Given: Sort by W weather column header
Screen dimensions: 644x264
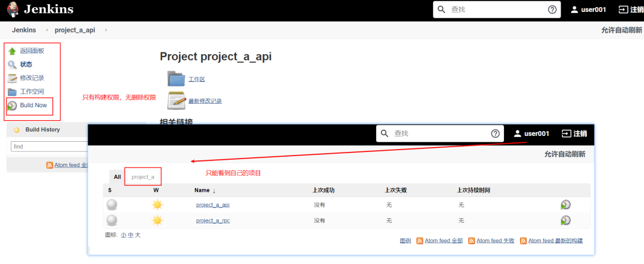Looking at the screenshot, I should coord(156,191).
